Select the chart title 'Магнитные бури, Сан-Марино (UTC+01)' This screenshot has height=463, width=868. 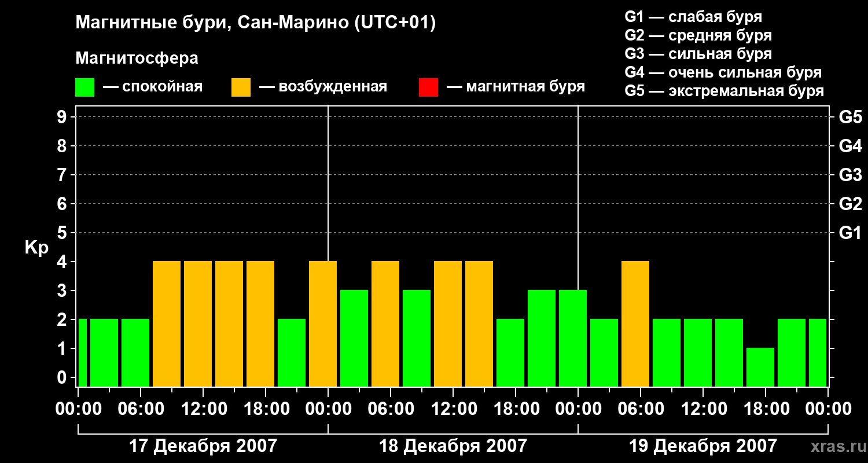pos(255,23)
